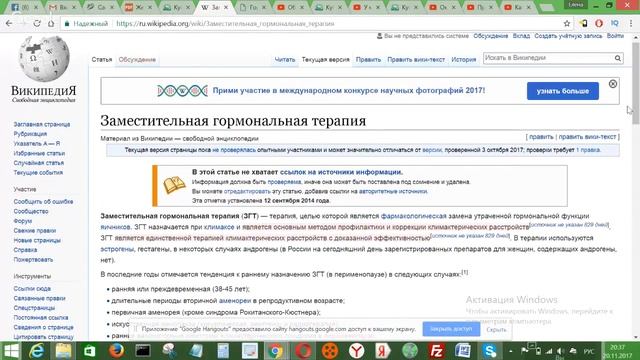640x360 pixels.
Task: Open Microsoft Word from the taskbar
Action: coord(463,351)
